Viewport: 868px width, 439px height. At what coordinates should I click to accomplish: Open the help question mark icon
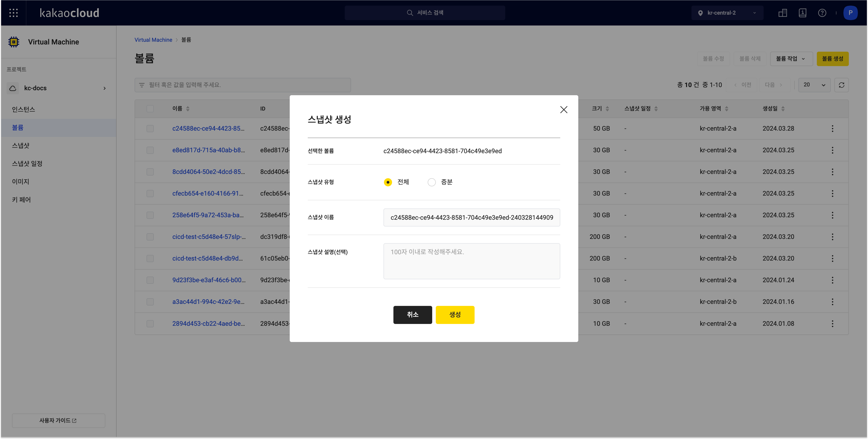[822, 13]
